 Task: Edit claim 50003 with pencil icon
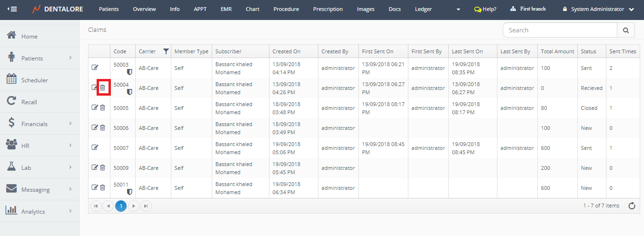[95, 68]
